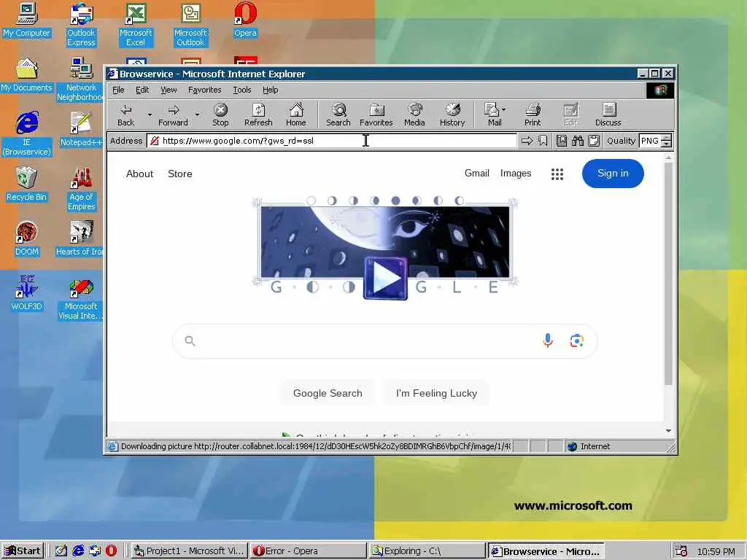Open the History toolbar button
The height and width of the screenshot is (560, 747).
pyautogui.click(x=452, y=114)
